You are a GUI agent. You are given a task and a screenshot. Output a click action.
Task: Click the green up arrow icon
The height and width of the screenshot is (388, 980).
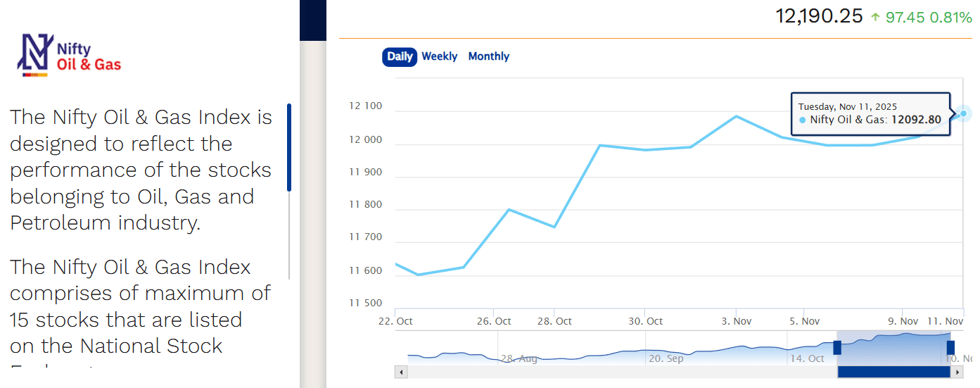click(875, 17)
